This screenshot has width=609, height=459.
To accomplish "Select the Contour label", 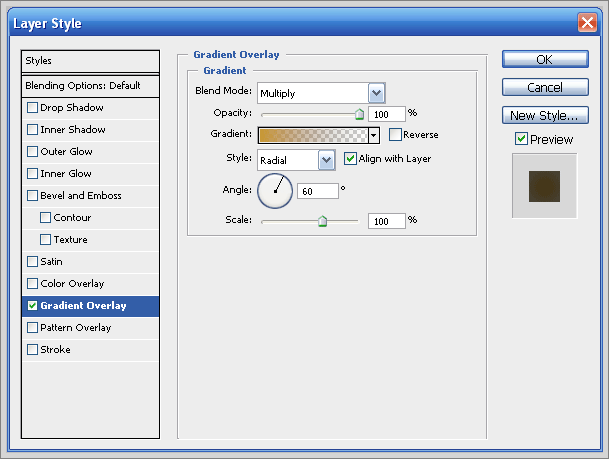I will point(72,217).
